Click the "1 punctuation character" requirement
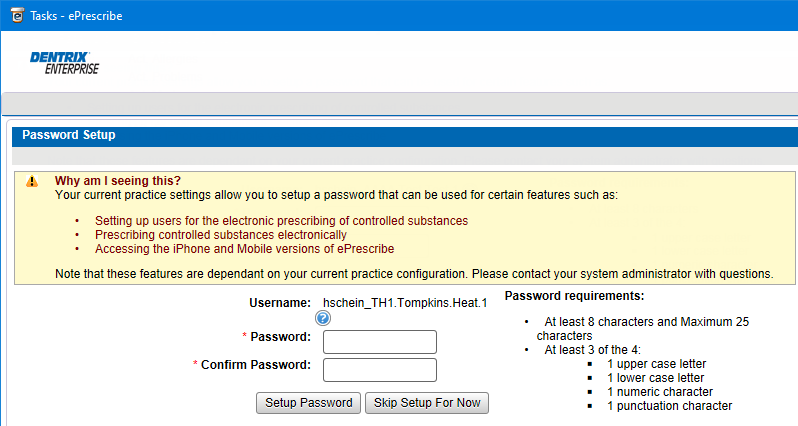The image size is (798, 426). point(669,406)
